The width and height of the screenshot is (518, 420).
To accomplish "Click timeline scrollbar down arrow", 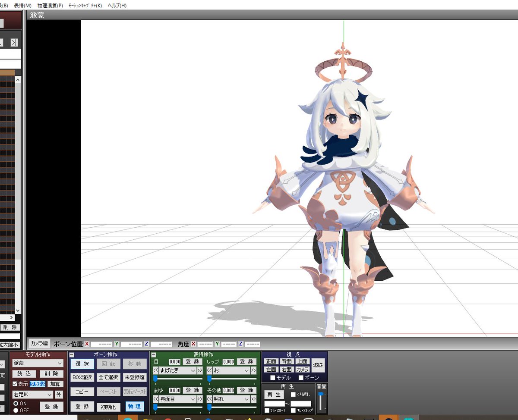I will pos(18,310).
